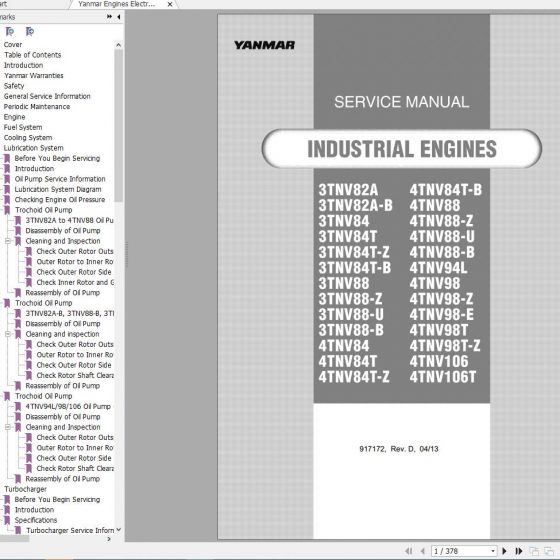Go to Fuel System bookmark
The height and width of the screenshot is (560, 560).
[23, 128]
